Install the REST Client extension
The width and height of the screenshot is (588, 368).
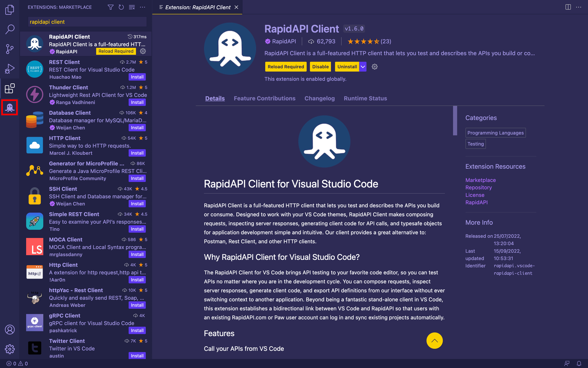tap(137, 77)
